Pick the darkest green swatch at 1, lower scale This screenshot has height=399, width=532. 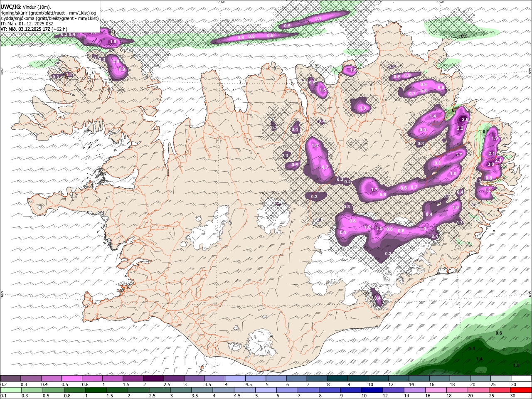[x=96, y=390]
